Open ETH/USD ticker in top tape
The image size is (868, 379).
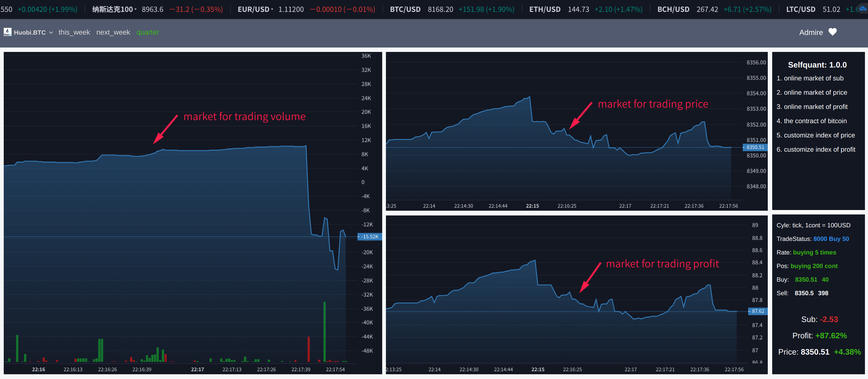[545, 10]
